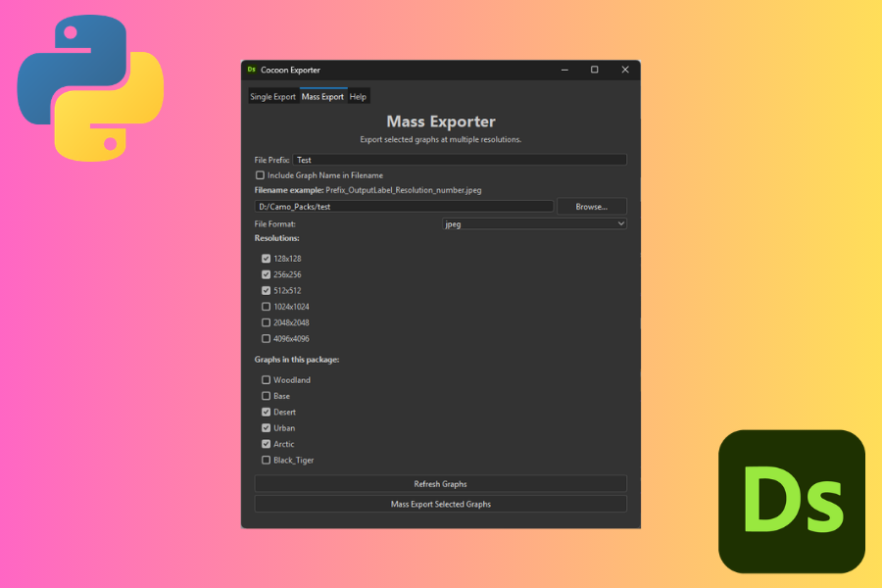
Task: Uncheck the Arctic graph
Action: click(266, 444)
